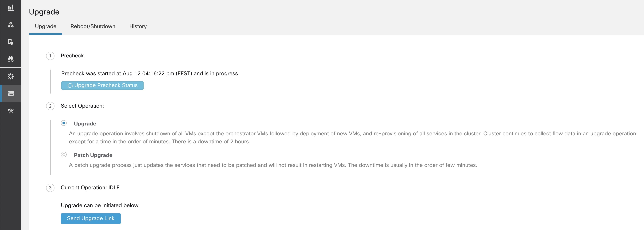
Task: Toggle the Upgrade operation selection
Action: (64, 123)
